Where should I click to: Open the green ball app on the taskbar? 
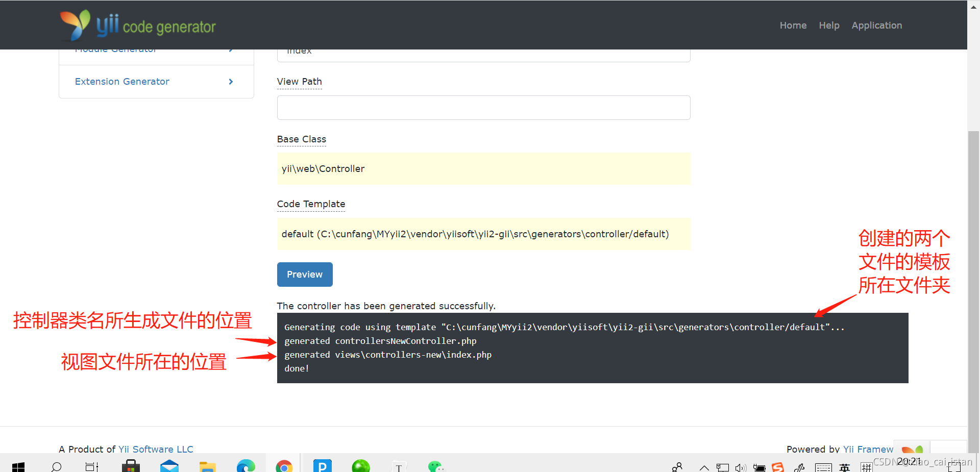point(360,466)
